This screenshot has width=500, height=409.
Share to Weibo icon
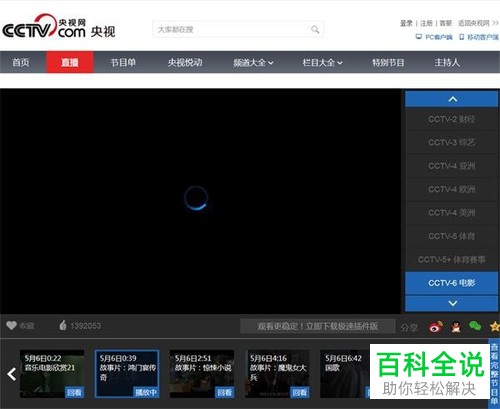436,327
